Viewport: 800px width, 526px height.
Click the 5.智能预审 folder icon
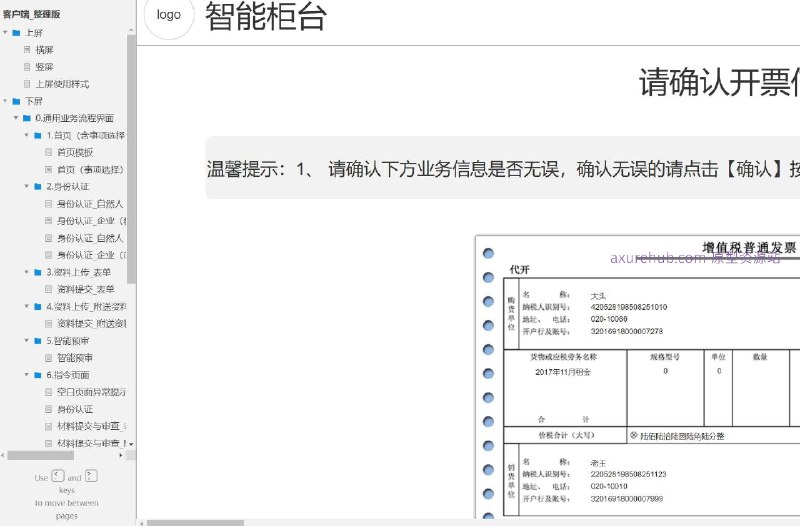tap(38, 341)
